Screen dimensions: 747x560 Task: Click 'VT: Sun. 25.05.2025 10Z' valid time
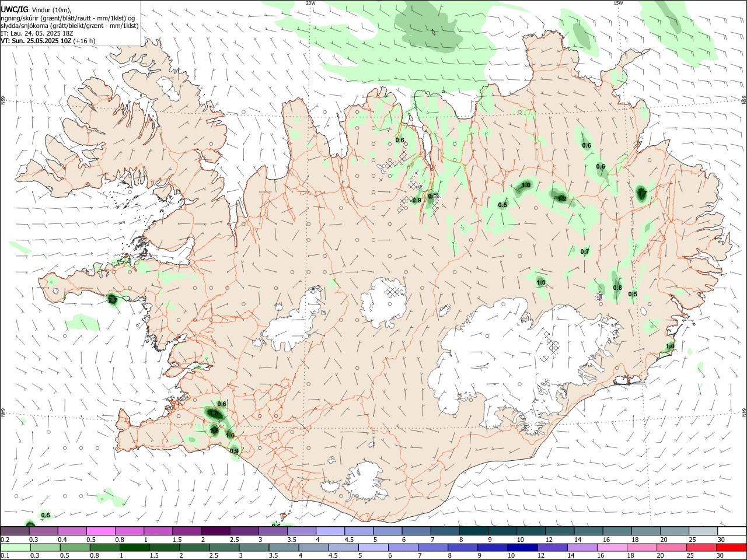tap(36, 41)
